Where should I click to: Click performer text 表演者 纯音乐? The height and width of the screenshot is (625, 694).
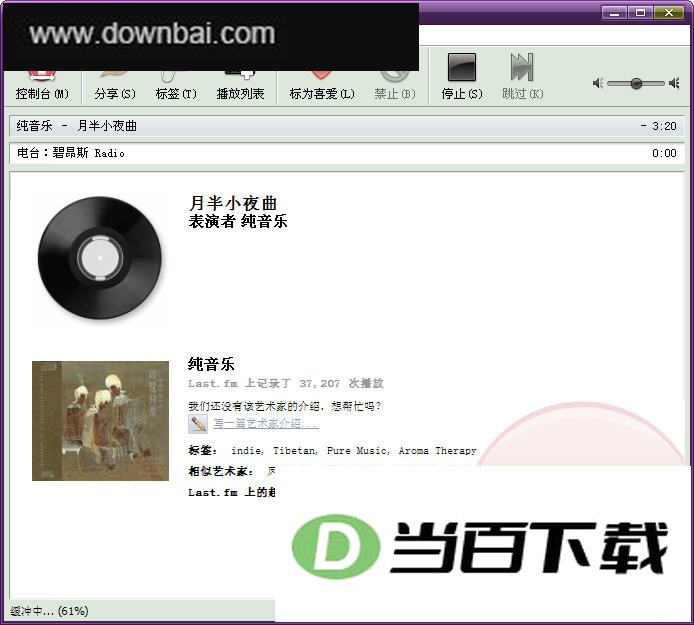[238, 221]
